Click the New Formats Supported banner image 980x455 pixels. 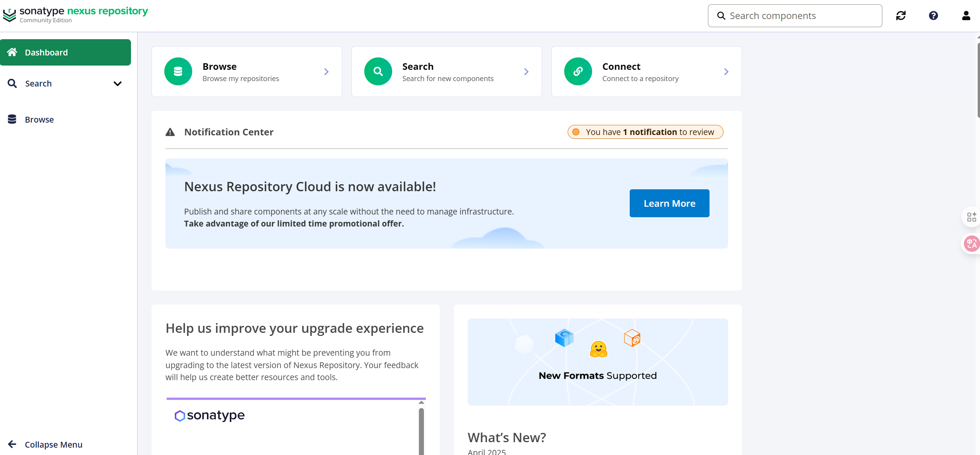598,362
